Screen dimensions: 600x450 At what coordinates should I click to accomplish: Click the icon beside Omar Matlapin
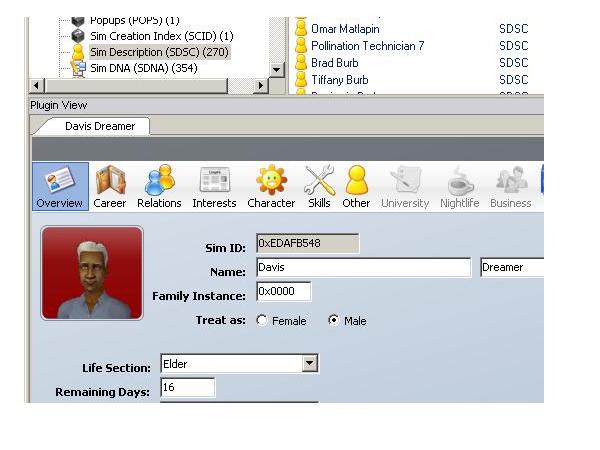pyautogui.click(x=301, y=29)
